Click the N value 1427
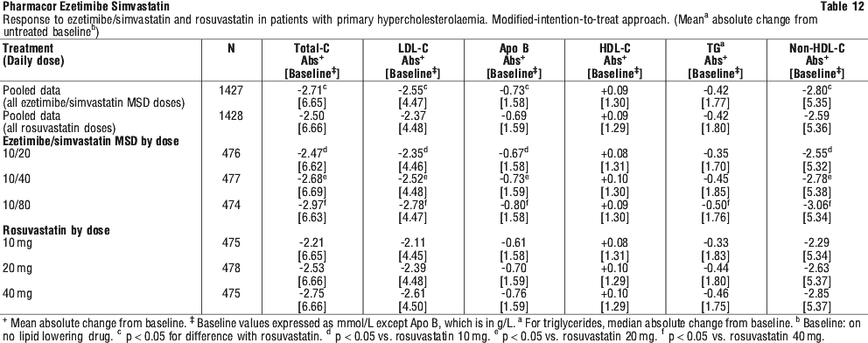The height and width of the screenshot is (343, 868). (231, 90)
